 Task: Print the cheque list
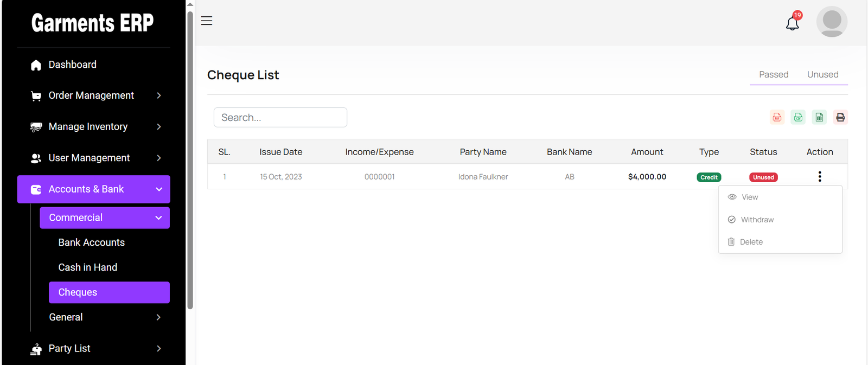tap(840, 117)
